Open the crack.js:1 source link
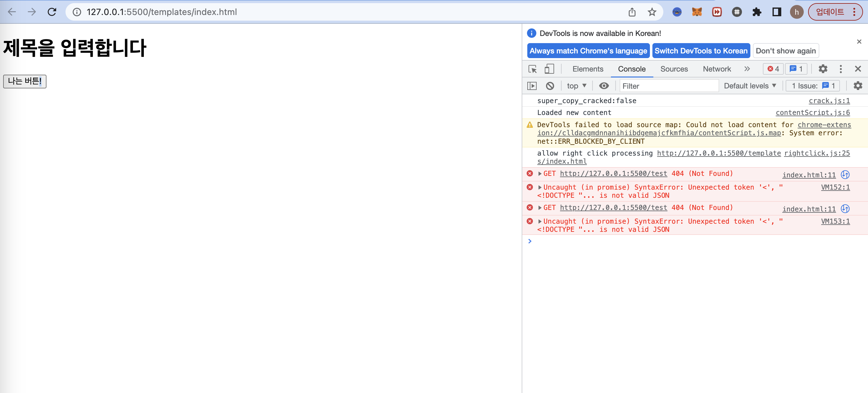 click(829, 101)
